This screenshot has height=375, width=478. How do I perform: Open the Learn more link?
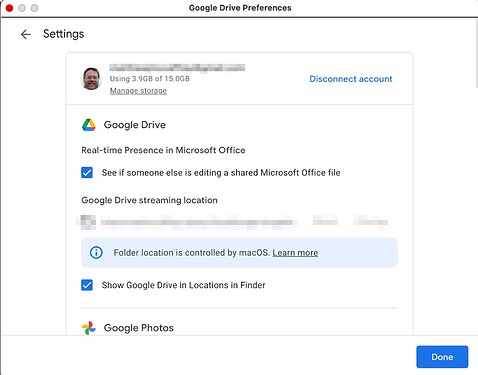tap(295, 253)
